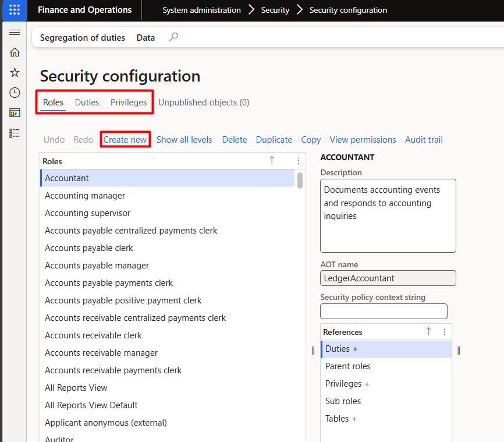Expand the hamburger navigation pane
This screenshot has width=504, height=442.
tap(15, 32)
